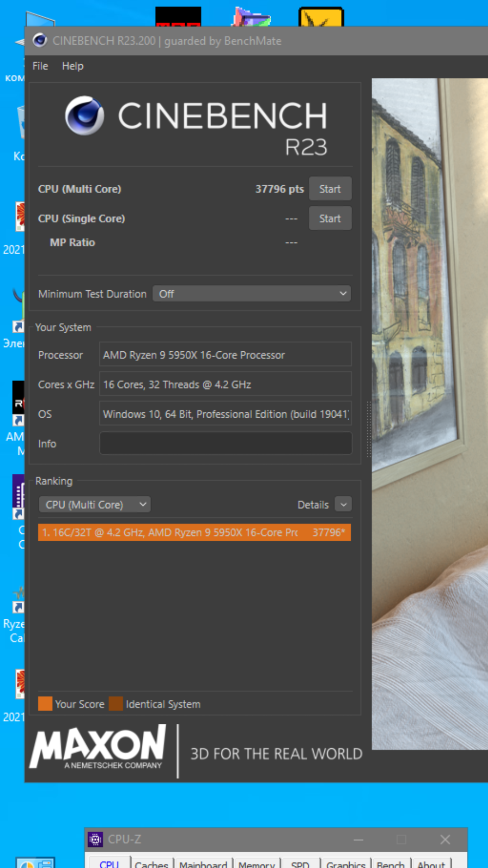
Task: Switch to the Caches tab in CPU-Z
Action: pyautogui.click(x=151, y=864)
